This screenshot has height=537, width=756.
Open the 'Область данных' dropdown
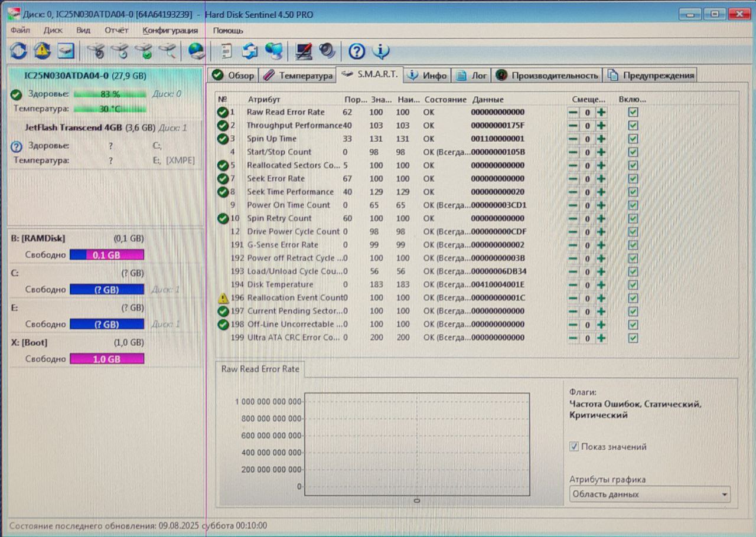pyautogui.click(x=650, y=495)
